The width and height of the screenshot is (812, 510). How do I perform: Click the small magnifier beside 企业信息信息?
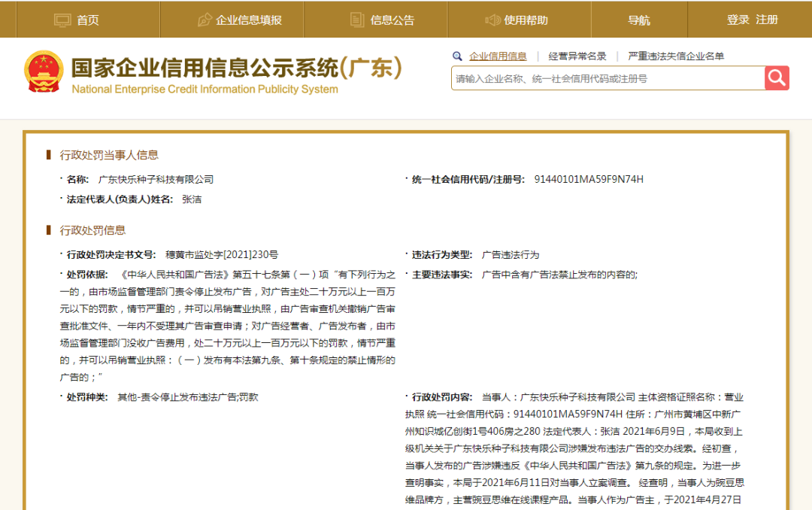point(457,56)
